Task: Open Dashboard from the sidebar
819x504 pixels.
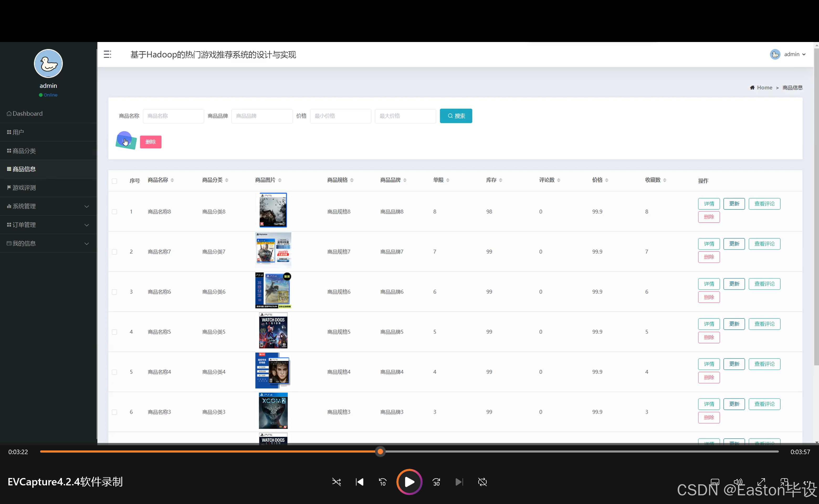Action: pyautogui.click(x=48, y=114)
